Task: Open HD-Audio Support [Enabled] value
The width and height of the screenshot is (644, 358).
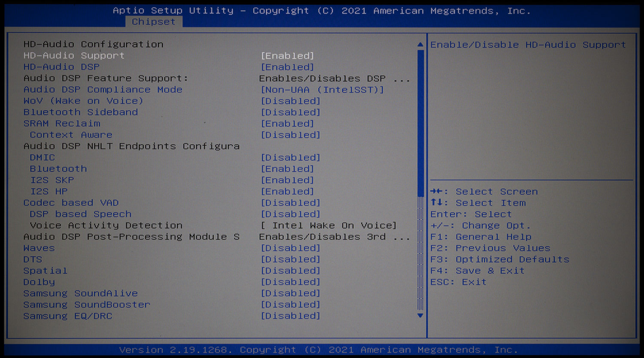Action: click(x=287, y=56)
